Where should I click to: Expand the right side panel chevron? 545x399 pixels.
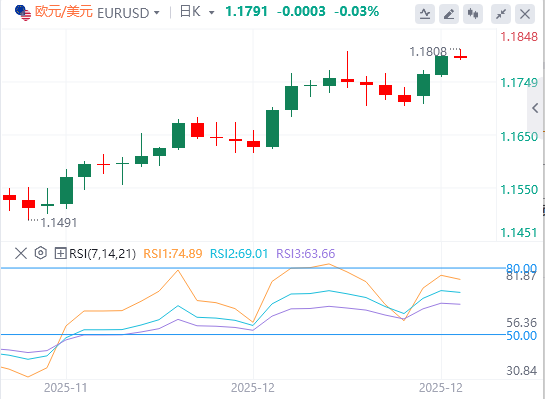point(536,108)
